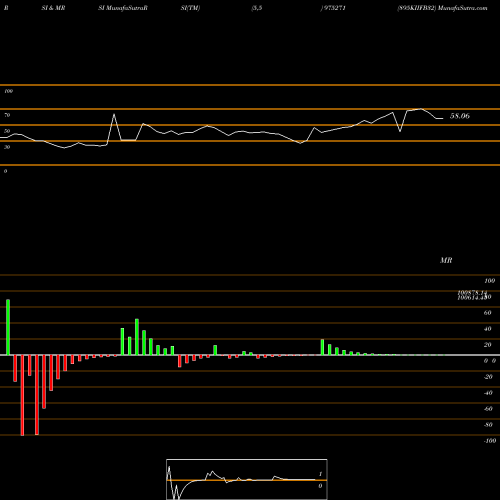Click the (5,5 parameter text in header
Image resolution: width=500 pixels, height=500 pixels.
[257, 8]
